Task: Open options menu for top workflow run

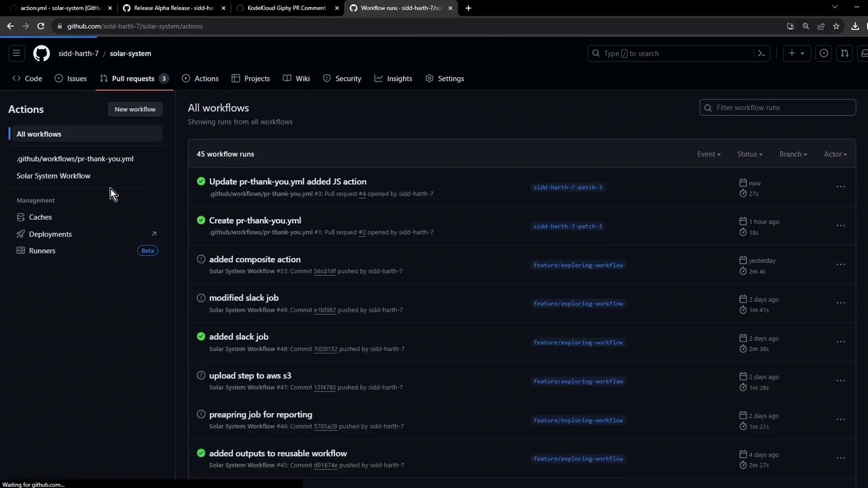Action: coord(840,187)
